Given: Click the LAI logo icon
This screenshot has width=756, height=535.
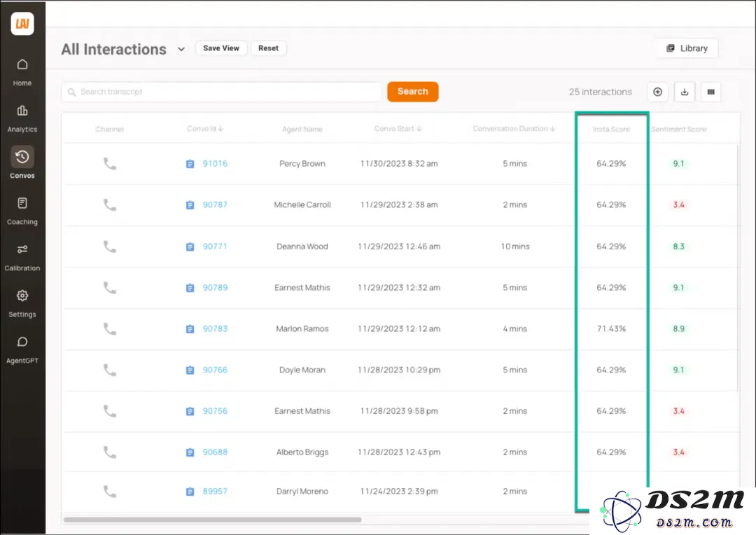Looking at the screenshot, I should click(22, 24).
